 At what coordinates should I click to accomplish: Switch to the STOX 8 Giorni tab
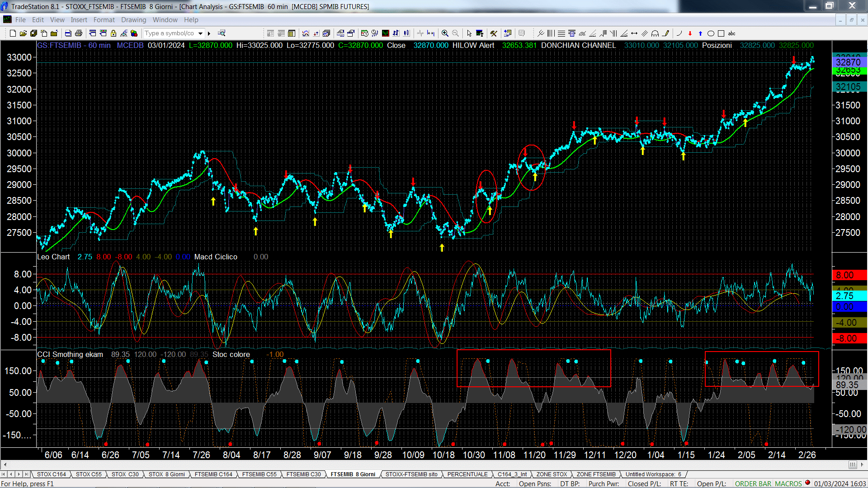click(166, 474)
